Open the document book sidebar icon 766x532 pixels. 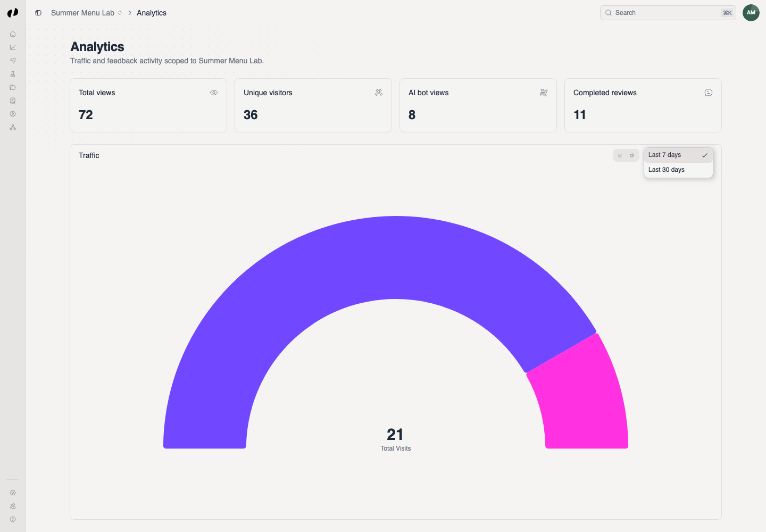pyautogui.click(x=13, y=101)
